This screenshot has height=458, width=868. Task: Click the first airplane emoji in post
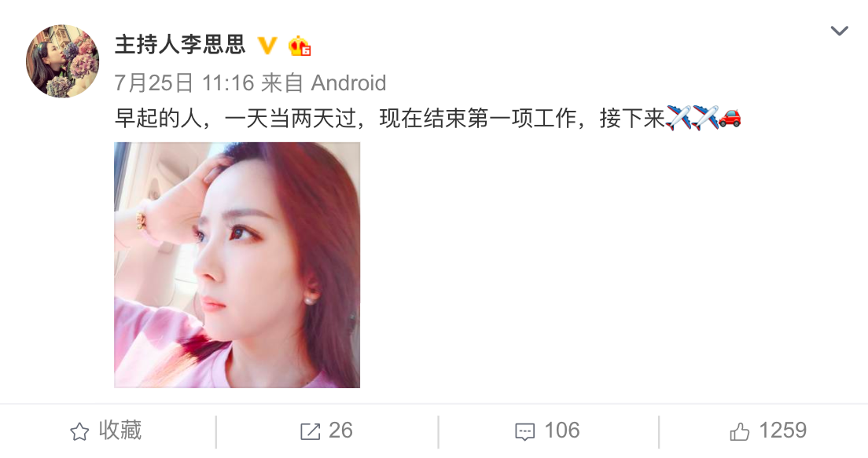[x=678, y=118]
